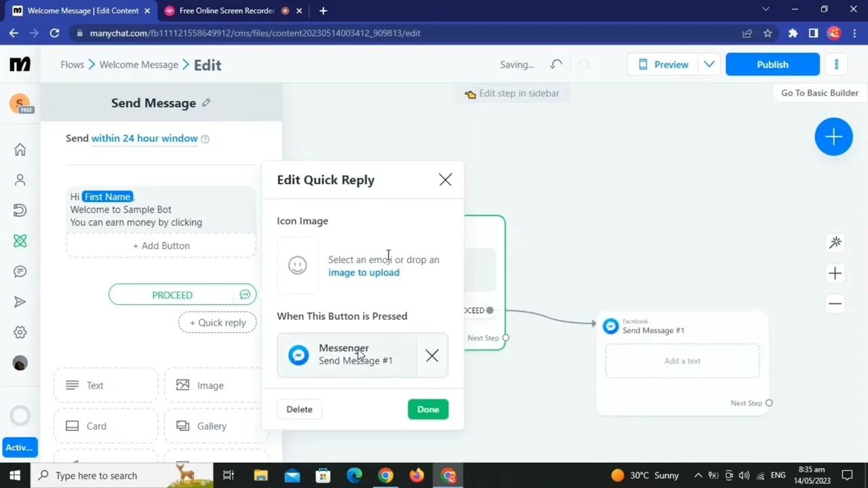
Task: Open Settings from the sidebar
Action: tap(20, 332)
